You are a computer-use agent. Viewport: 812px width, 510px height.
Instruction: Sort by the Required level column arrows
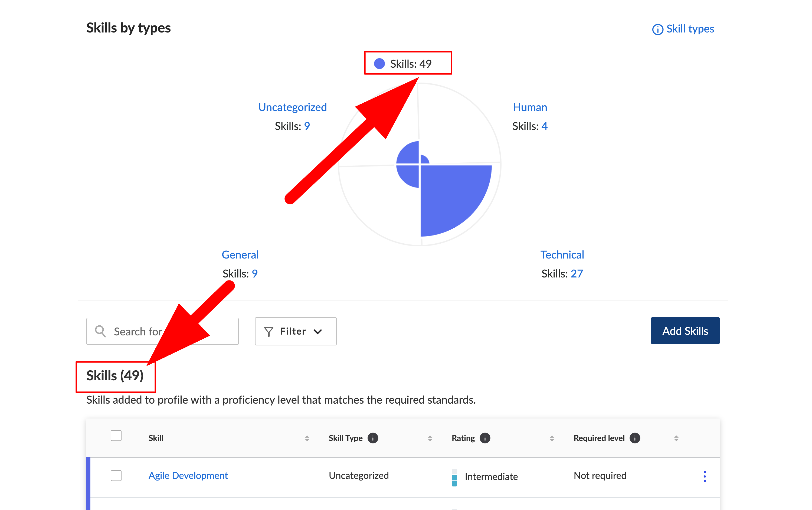pos(676,438)
